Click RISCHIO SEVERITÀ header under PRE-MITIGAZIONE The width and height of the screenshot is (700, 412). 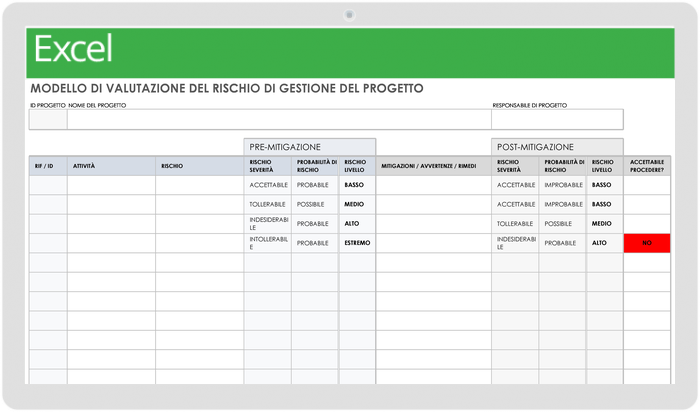click(267, 166)
